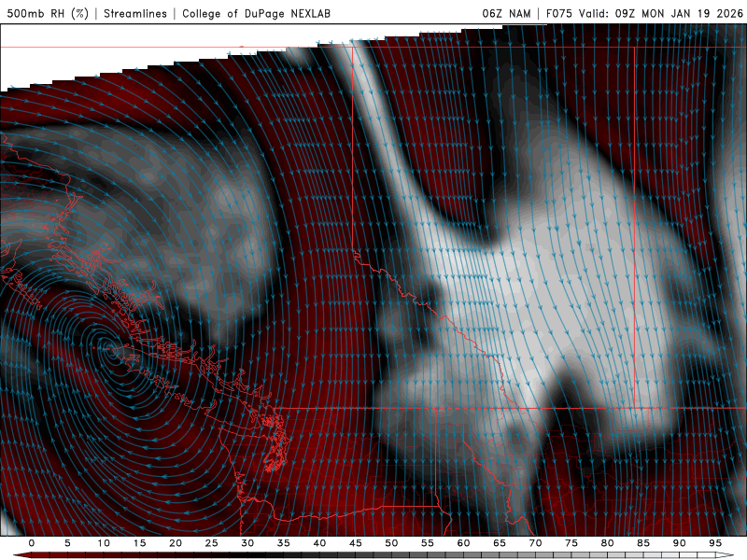Click the '75' color scale label
The height and width of the screenshot is (560, 747).
(x=571, y=543)
